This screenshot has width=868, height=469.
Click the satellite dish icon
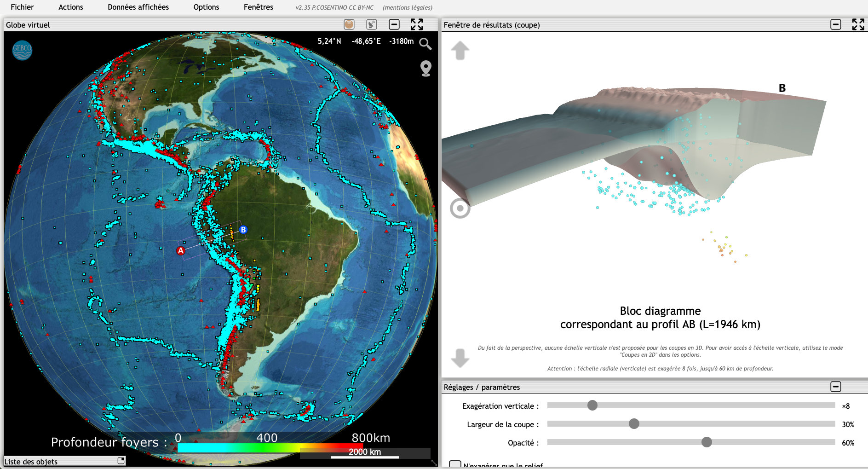[371, 24]
